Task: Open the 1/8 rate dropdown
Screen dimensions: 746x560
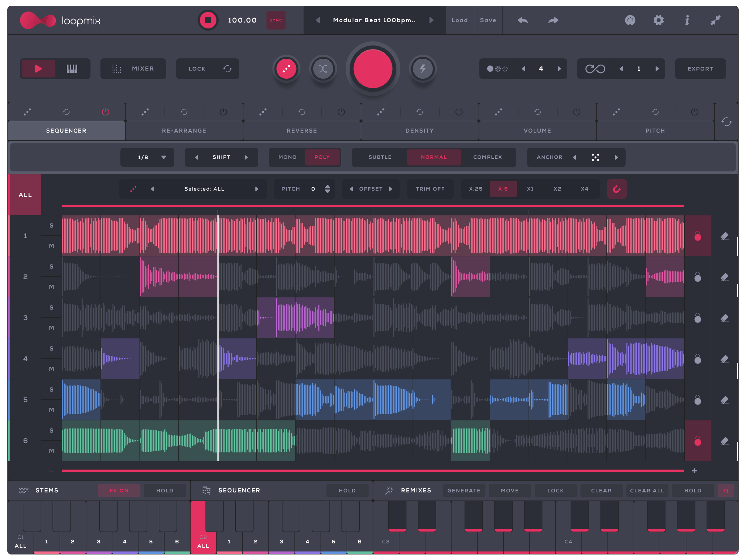Action: pyautogui.click(x=147, y=157)
